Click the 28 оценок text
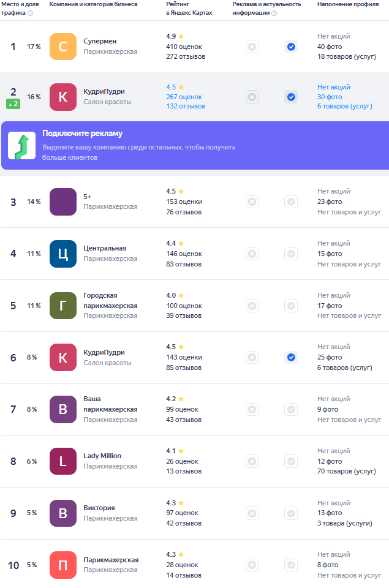 pyautogui.click(x=183, y=565)
